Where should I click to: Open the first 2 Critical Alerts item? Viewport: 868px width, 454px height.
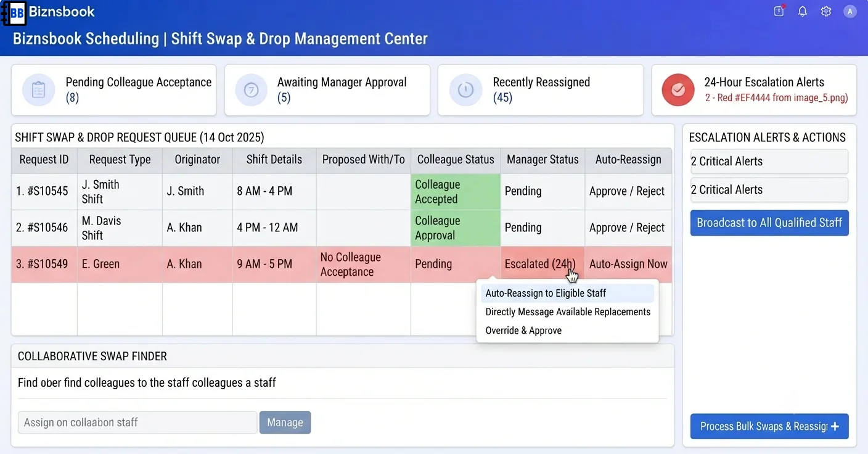coord(769,161)
